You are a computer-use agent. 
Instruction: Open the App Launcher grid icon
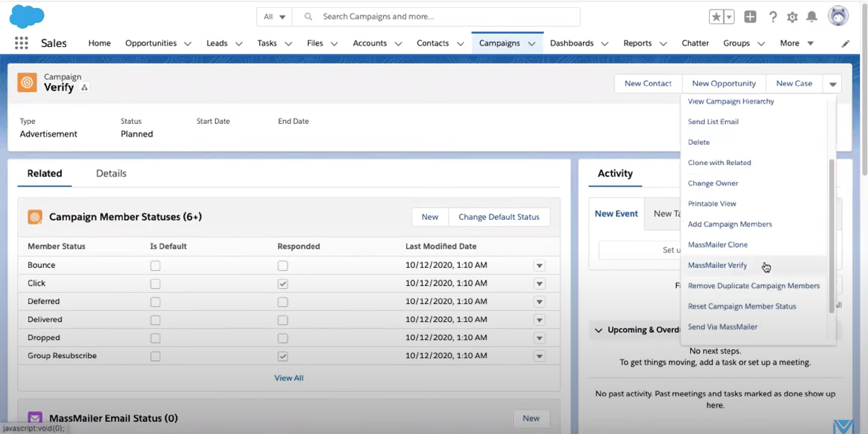pyautogui.click(x=22, y=43)
